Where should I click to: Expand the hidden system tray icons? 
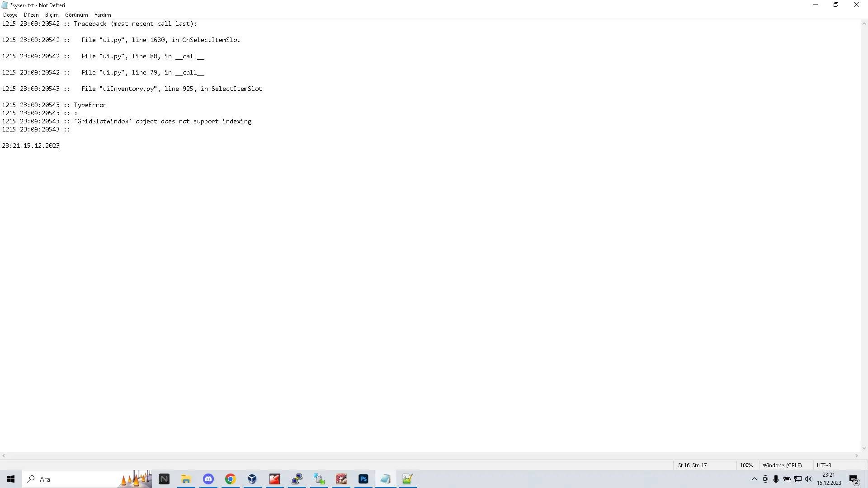[754, 479]
